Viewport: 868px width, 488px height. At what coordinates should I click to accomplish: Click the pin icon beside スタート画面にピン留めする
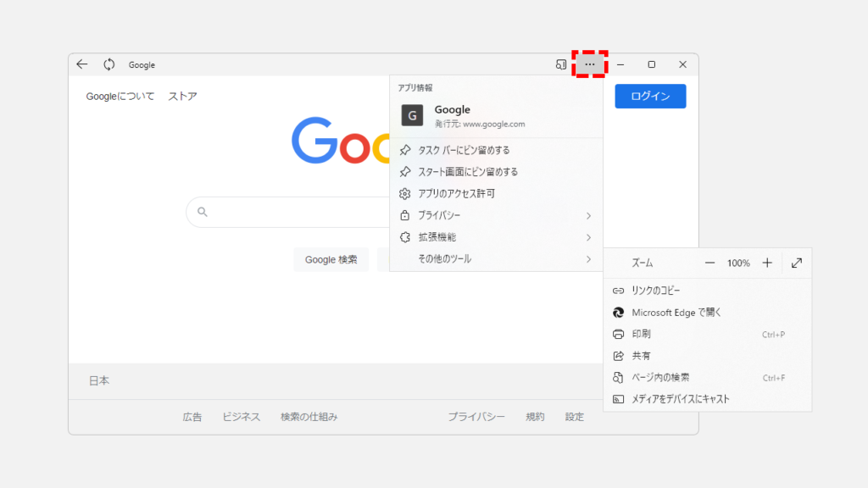[x=405, y=171]
